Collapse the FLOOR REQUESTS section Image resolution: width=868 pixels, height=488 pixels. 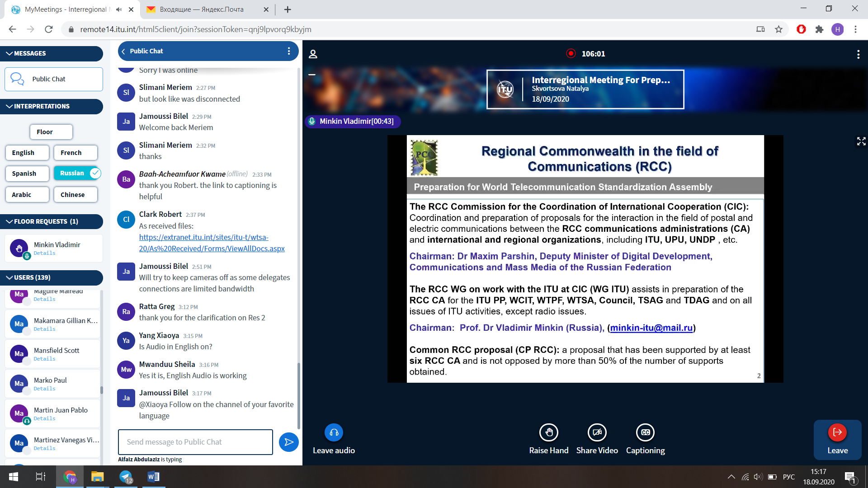[52, 221]
